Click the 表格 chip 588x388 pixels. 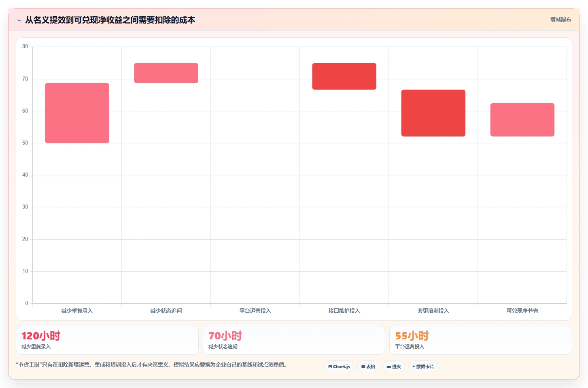point(368,367)
